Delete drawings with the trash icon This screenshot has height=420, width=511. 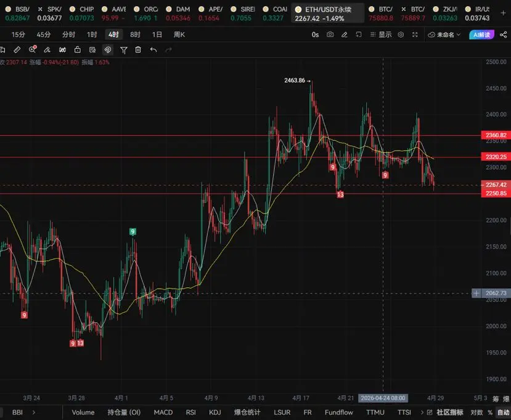click(x=138, y=49)
